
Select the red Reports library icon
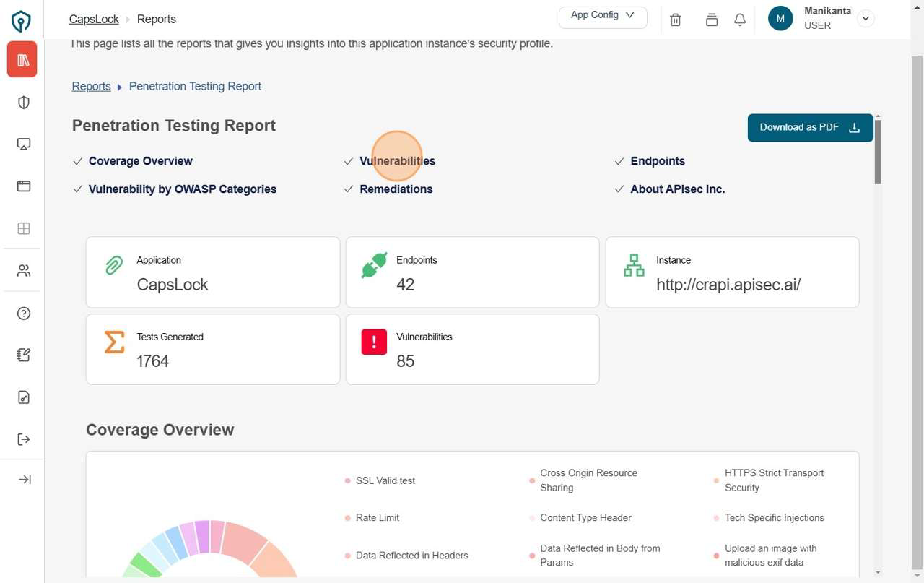[x=22, y=60]
